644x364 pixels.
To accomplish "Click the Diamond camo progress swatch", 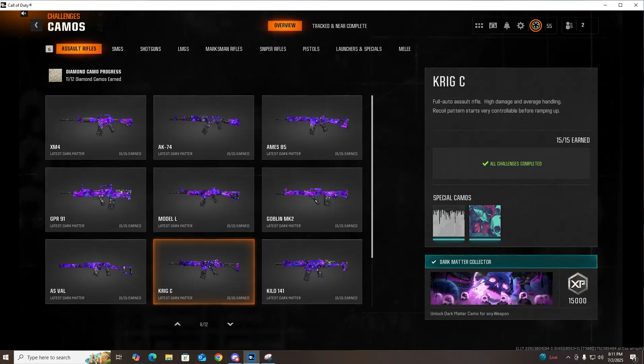I will click(55, 75).
